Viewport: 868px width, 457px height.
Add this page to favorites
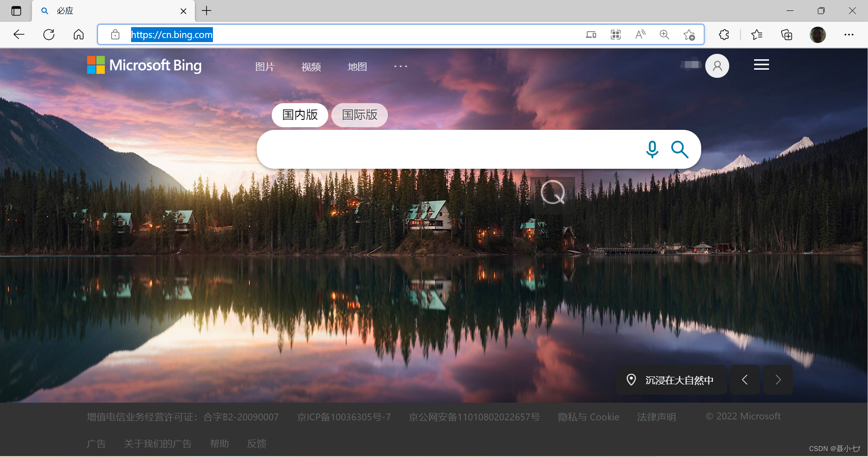pyautogui.click(x=689, y=34)
